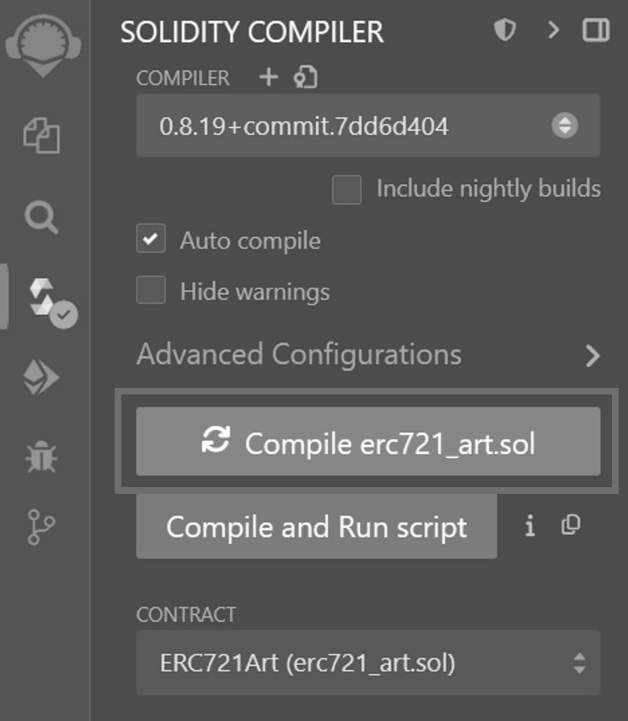Toggle the side panel layout icon
628x721 pixels.
pos(596,30)
